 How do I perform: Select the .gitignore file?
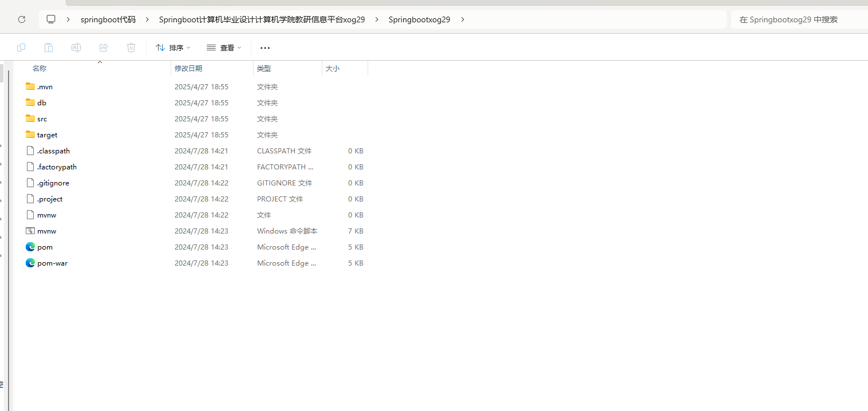tap(53, 183)
